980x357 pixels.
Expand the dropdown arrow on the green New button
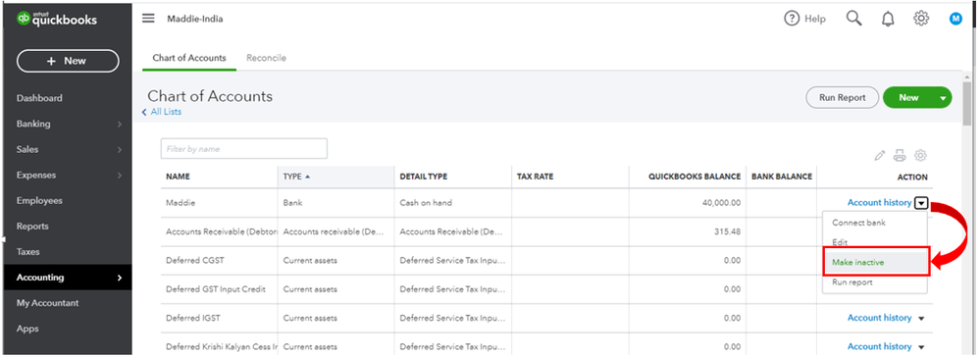point(943,98)
